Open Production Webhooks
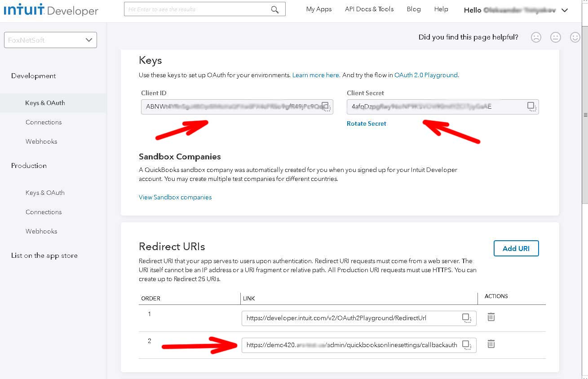Viewport: 588px width, 379px height. 41,231
